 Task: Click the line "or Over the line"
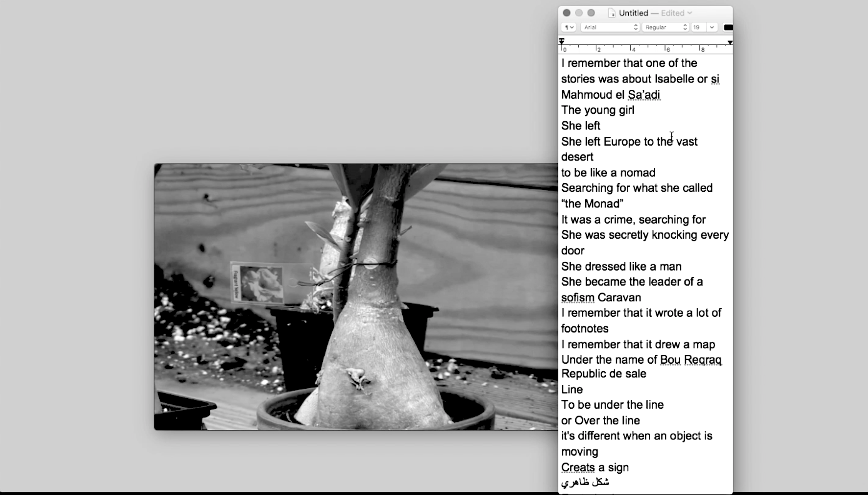pos(601,421)
